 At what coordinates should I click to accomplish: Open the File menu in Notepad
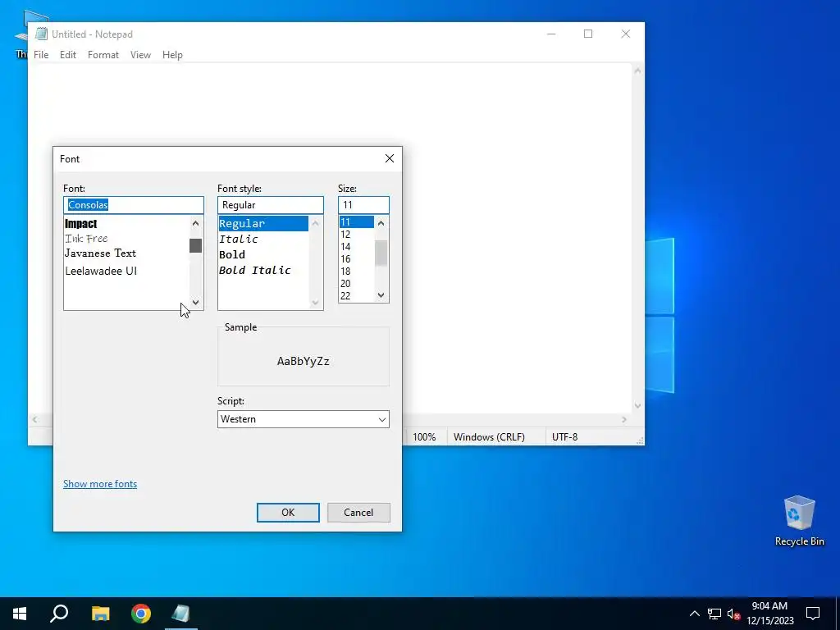(x=41, y=55)
